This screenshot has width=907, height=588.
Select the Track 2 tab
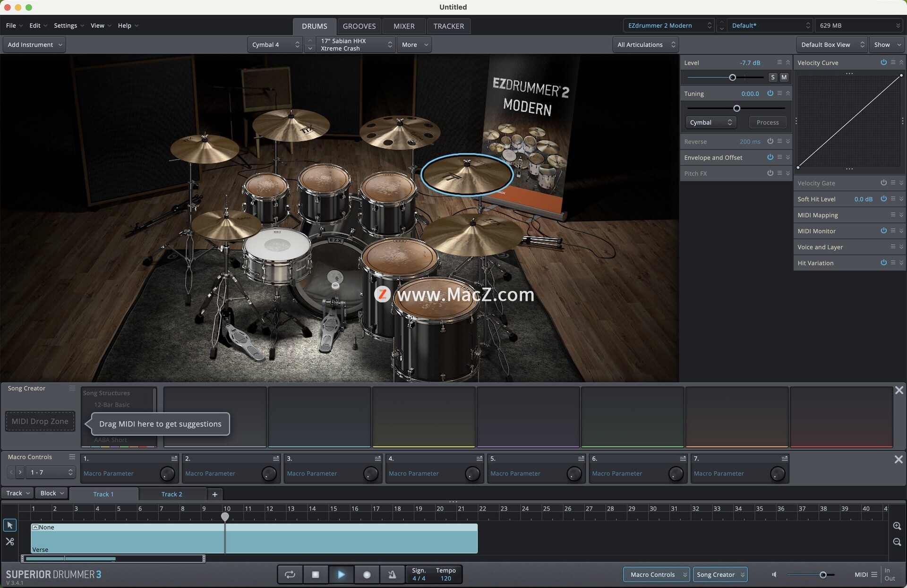pos(172,494)
